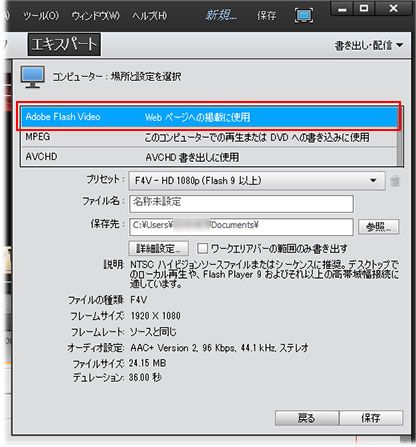The width and height of the screenshot is (416, 447).
Task: Select AVCHD format in the list
Action: point(209,156)
